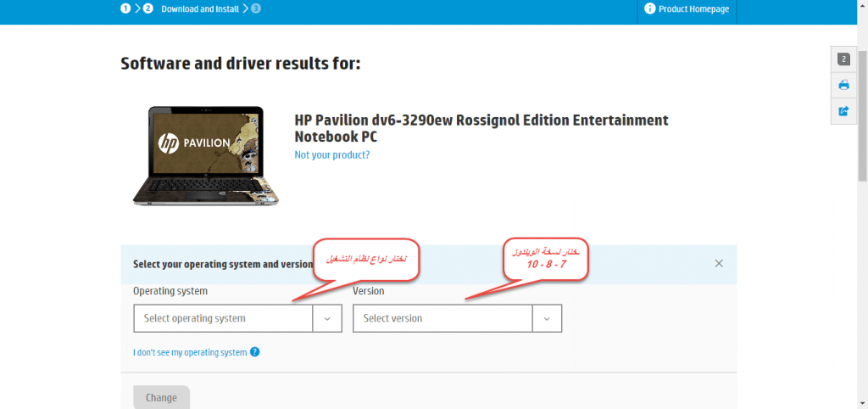
Task: Click the 'Not your product?' link
Action: pos(332,154)
